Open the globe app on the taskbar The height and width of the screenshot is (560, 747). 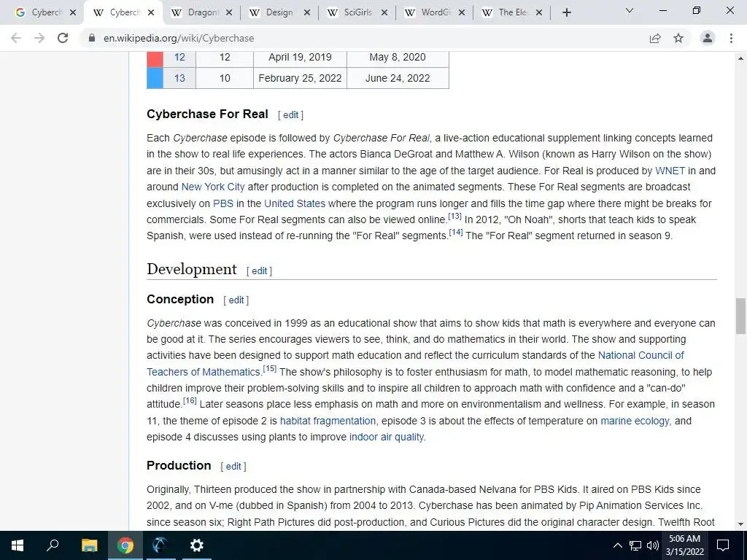click(x=160, y=545)
